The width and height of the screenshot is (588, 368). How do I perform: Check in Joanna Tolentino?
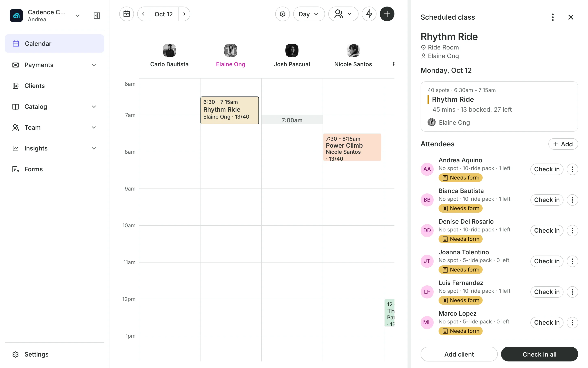click(x=547, y=261)
